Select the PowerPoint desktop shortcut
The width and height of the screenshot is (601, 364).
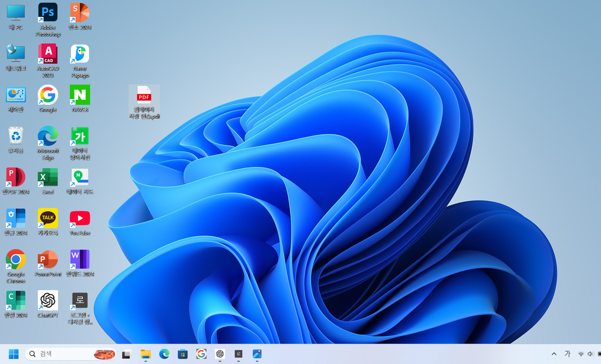[48, 263]
